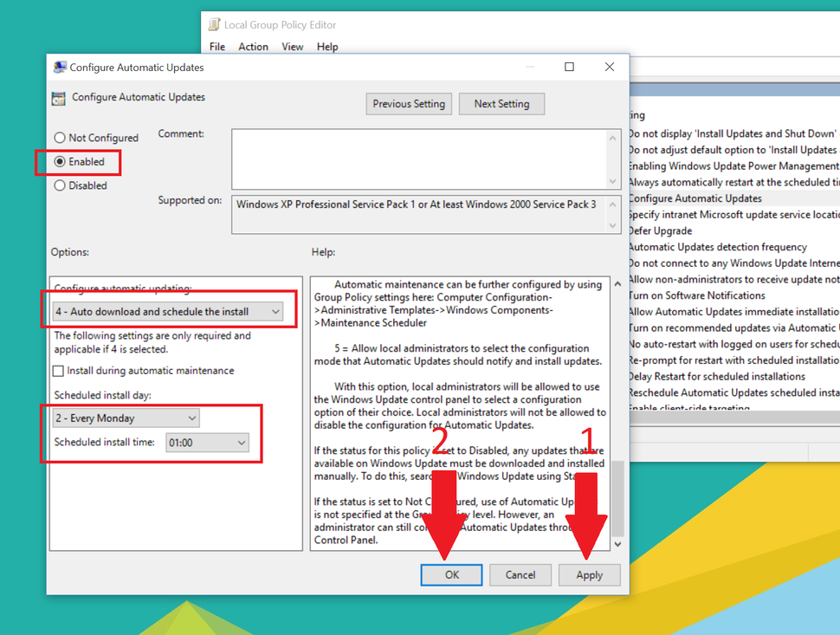Click the horizontal scrollbar under policy list
The height and width of the screenshot is (635, 840).
(734, 418)
